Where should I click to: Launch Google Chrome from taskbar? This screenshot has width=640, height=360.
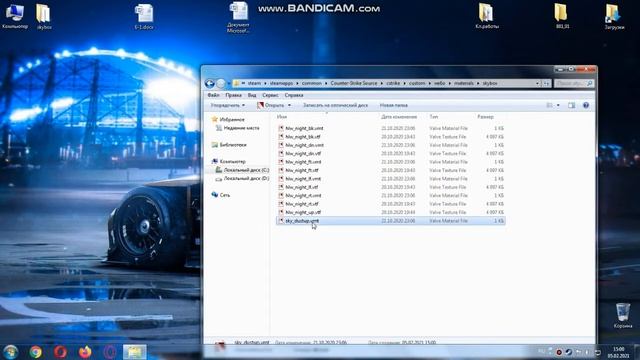[x=36, y=352]
